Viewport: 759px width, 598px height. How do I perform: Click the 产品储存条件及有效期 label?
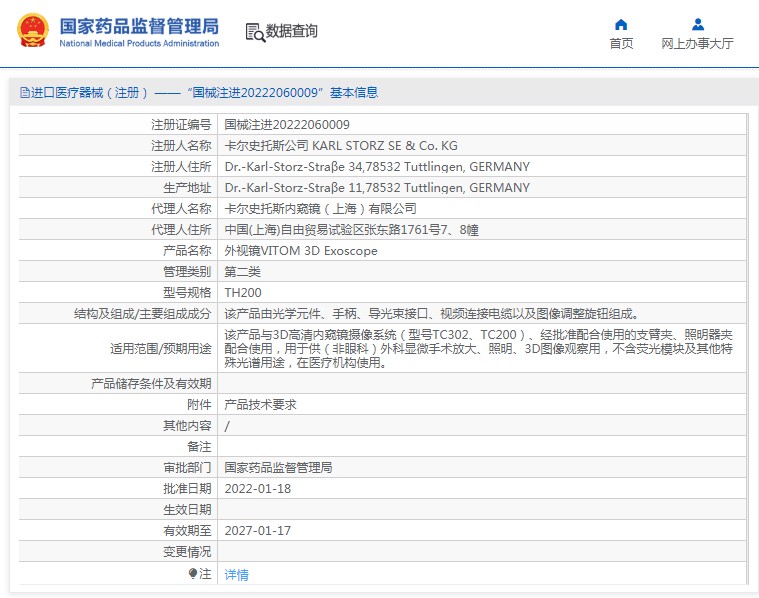[x=151, y=384]
